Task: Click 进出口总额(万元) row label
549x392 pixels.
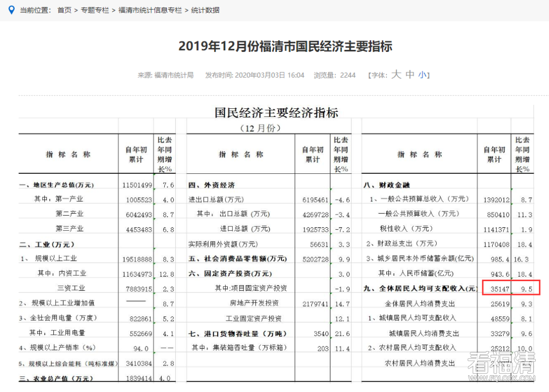Action: tap(216, 200)
